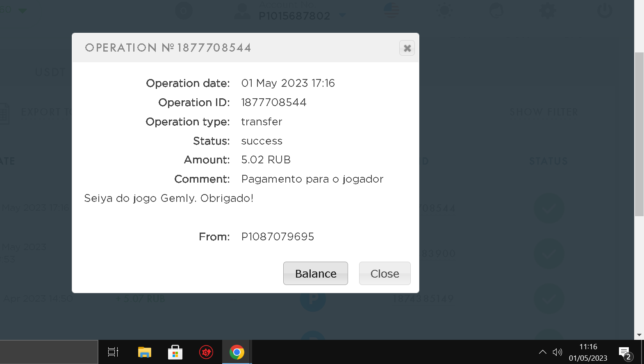
Task: Click the page vertical scrollbar thumb
Action: [x=639, y=134]
